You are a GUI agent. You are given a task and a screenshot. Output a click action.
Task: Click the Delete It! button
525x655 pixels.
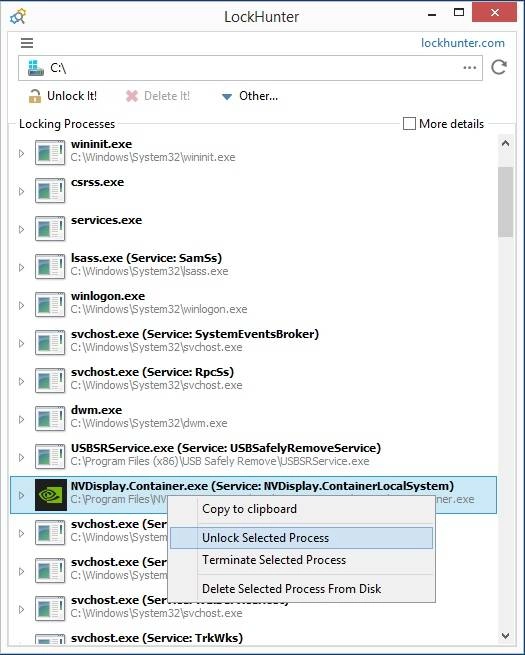point(158,96)
